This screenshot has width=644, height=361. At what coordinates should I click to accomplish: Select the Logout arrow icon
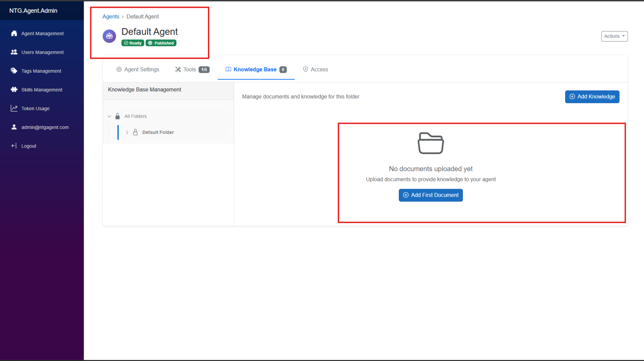coord(14,146)
